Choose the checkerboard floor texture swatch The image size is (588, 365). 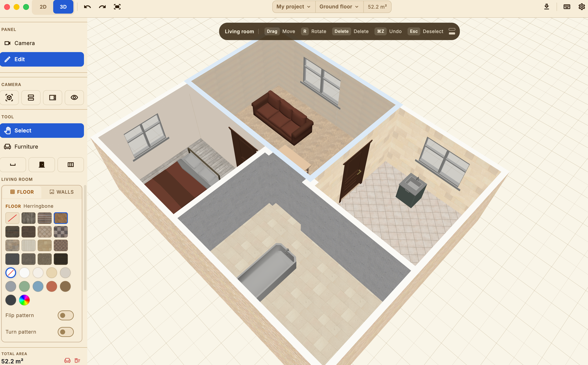coord(61,232)
